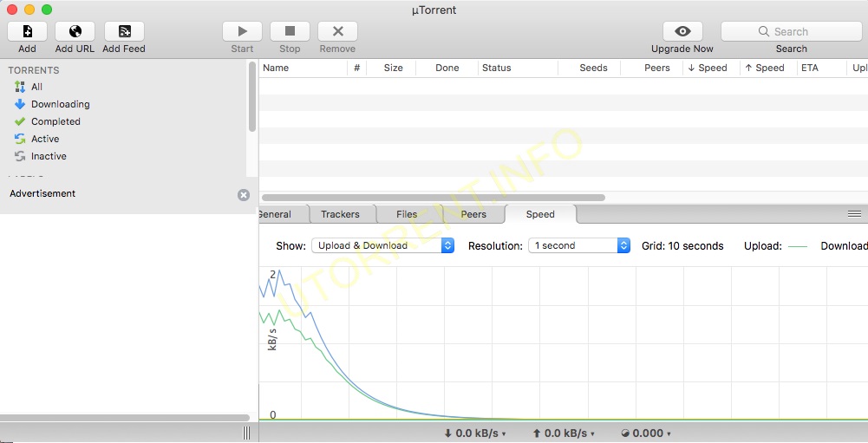Sort by Size column header
868x443 pixels.
click(x=391, y=68)
